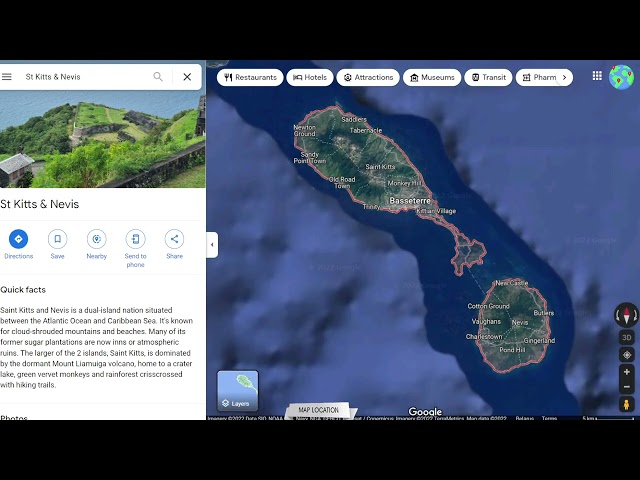640x480 pixels.
Task: Reset map orientation with compass
Action: 627,315
